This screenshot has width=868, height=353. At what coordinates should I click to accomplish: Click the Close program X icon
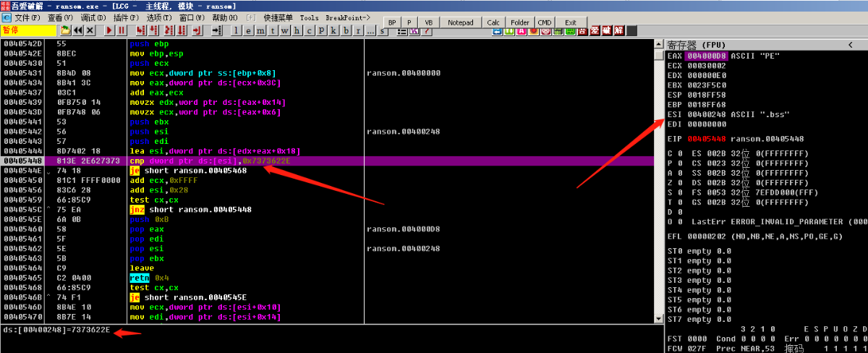click(90, 30)
